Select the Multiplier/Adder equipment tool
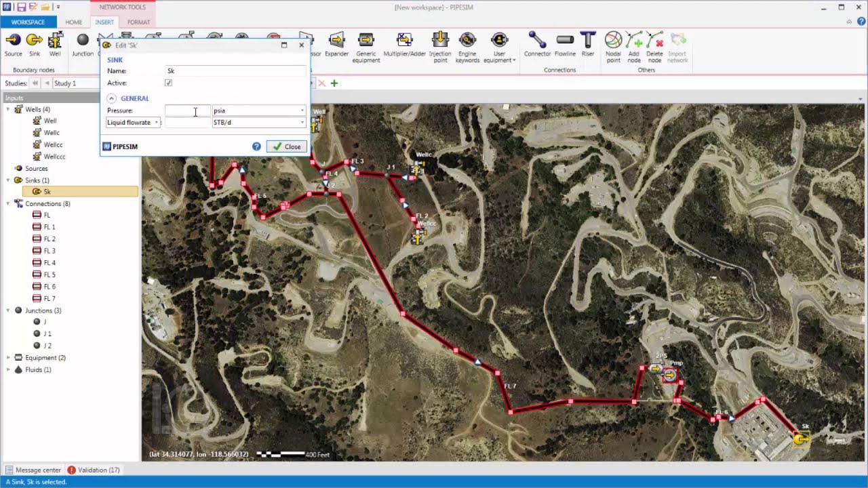 point(404,45)
